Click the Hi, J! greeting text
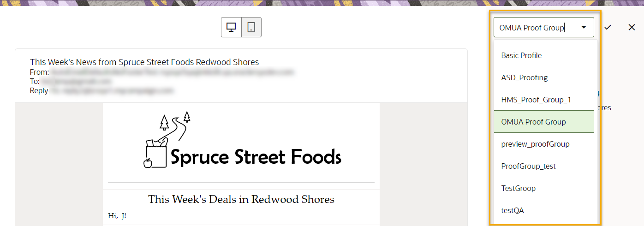The width and height of the screenshot is (644, 226). tap(117, 215)
